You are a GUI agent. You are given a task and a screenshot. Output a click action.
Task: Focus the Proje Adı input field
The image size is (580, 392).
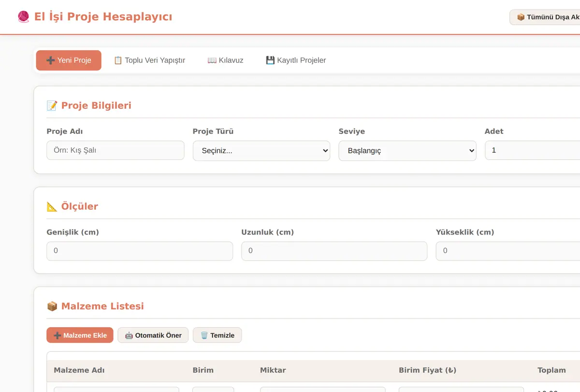coord(116,150)
